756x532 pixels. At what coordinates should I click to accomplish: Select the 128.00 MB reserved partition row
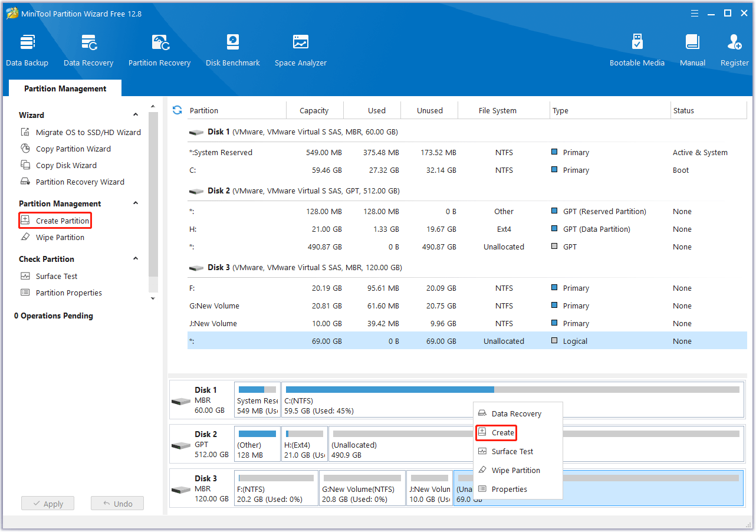[467, 211]
